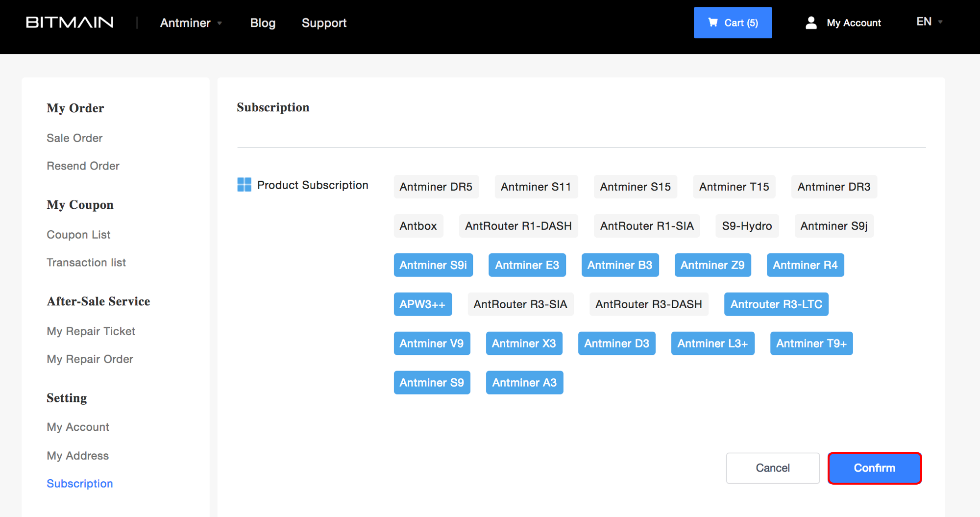Screen dimensions: 980x517
Task: Deselect Antminer E3 subscription
Action: (527, 265)
